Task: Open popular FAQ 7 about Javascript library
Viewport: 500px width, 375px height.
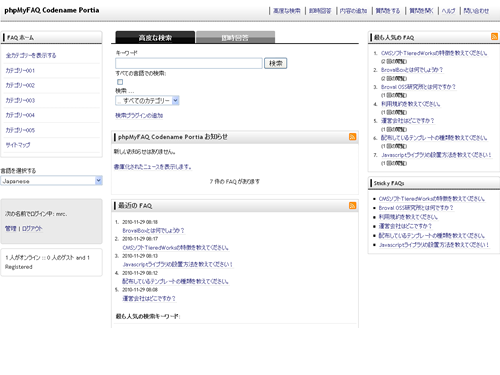Action: coord(436,155)
